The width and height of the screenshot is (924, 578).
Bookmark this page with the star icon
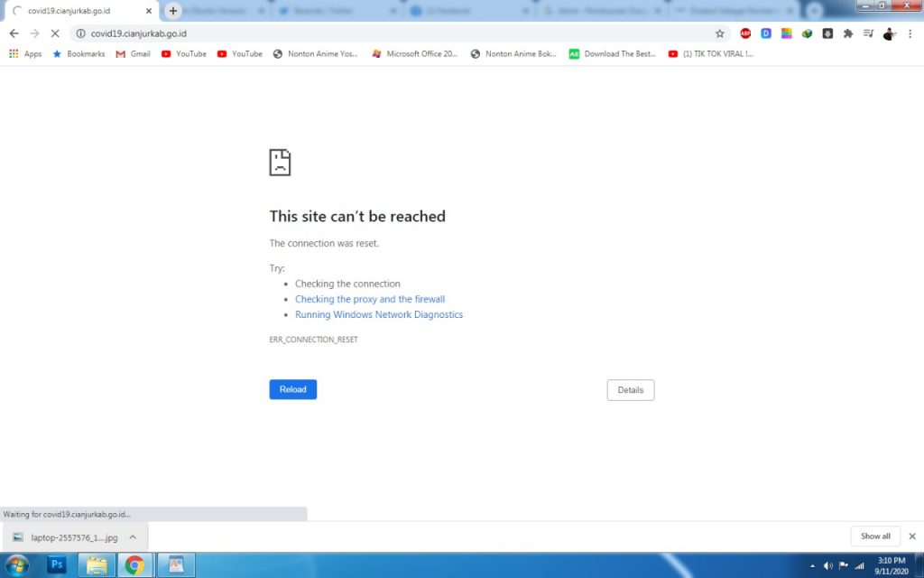coord(719,33)
